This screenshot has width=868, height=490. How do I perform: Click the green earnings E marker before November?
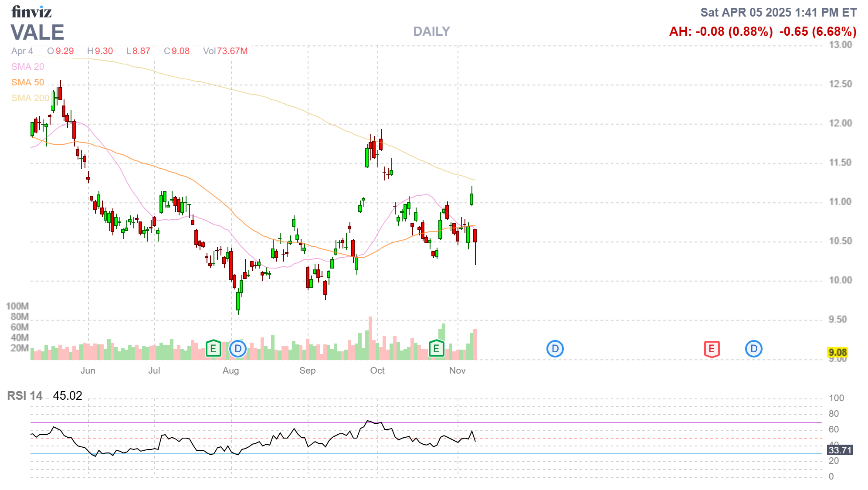436,349
